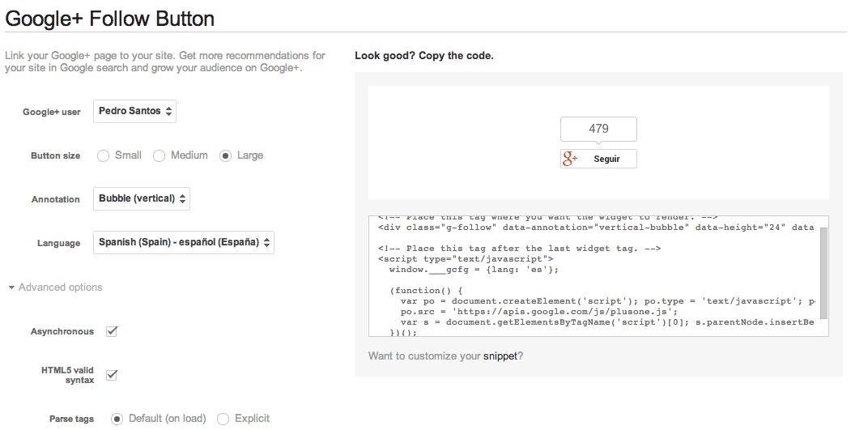Expand the Language dropdown showing Spanish (Spain)
This screenshot has width=868, height=430.
pos(184,242)
